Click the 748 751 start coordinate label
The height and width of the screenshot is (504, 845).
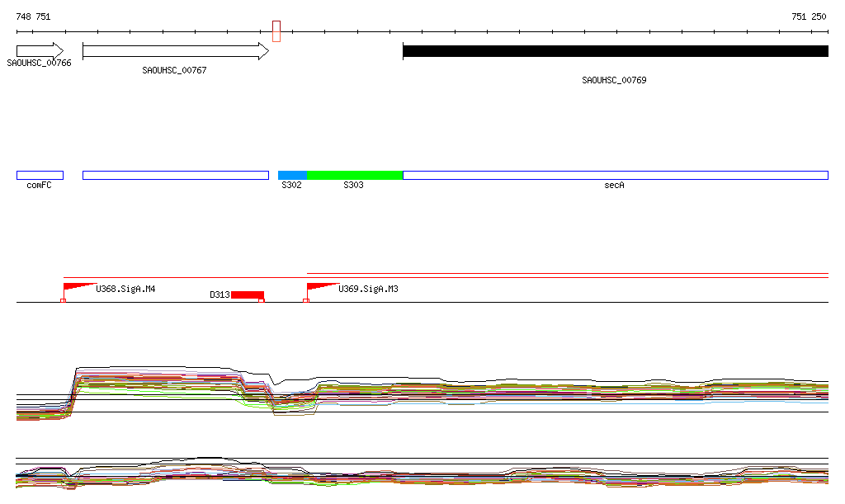click(x=33, y=16)
